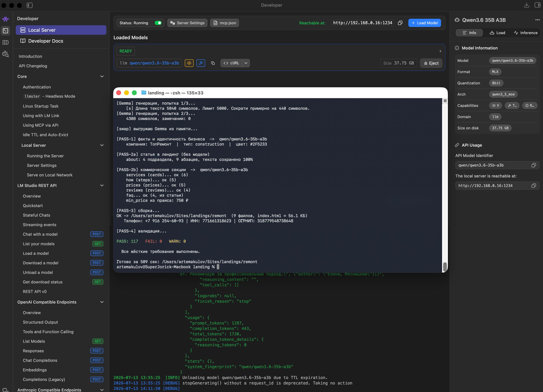Click the Reasoning capability chip
The image size is (543, 392).
530,106
